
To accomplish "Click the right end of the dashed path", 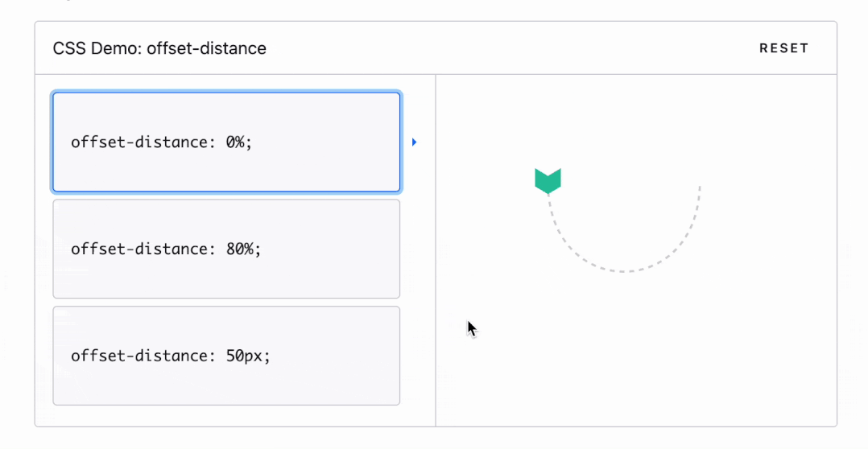I will coord(700,188).
